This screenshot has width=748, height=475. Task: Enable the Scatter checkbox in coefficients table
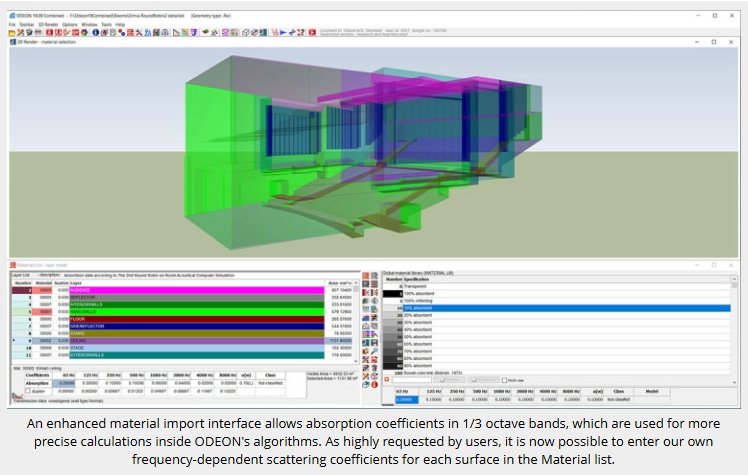point(28,391)
